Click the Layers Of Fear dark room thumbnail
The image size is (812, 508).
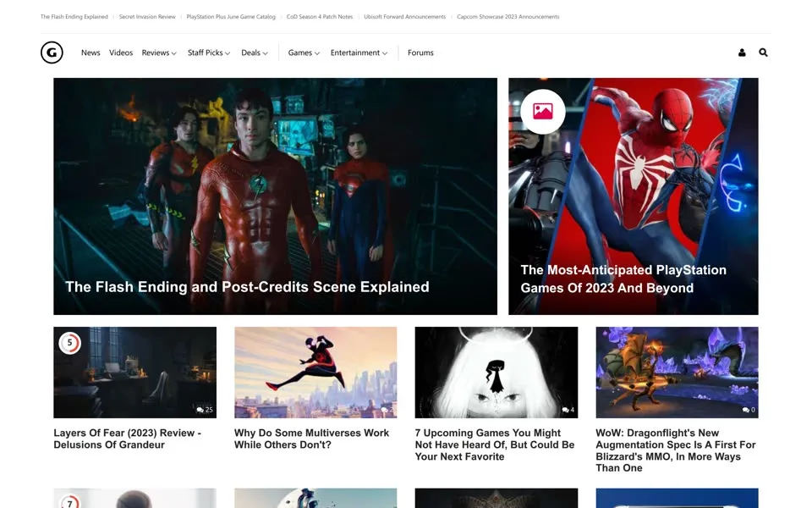[134, 373]
